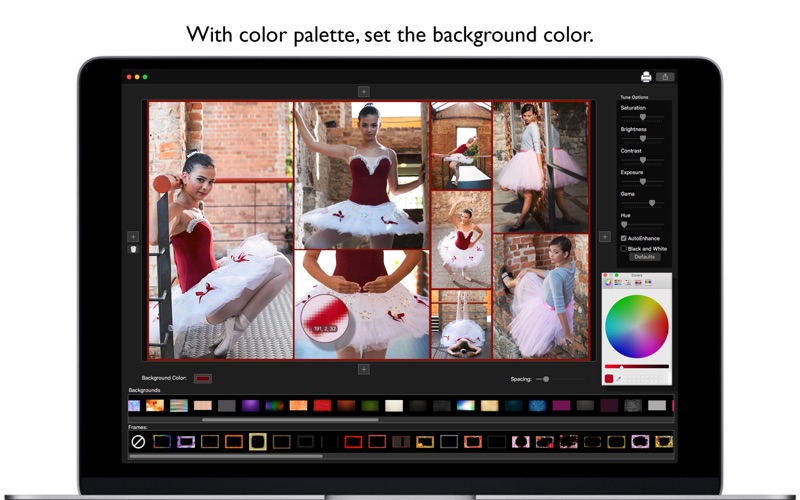The image size is (800, 500).
Task: Adjust the Gama slider
Action: click(642, 203)
